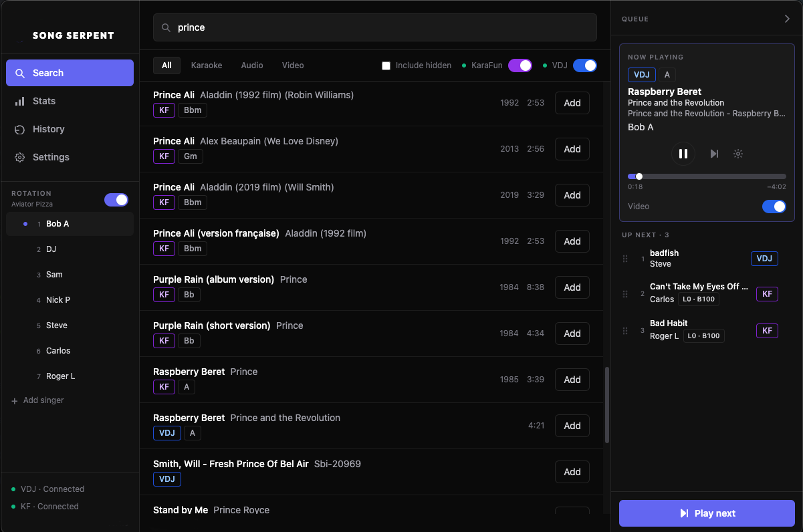Skip to the next track icon

pos(714,154)
